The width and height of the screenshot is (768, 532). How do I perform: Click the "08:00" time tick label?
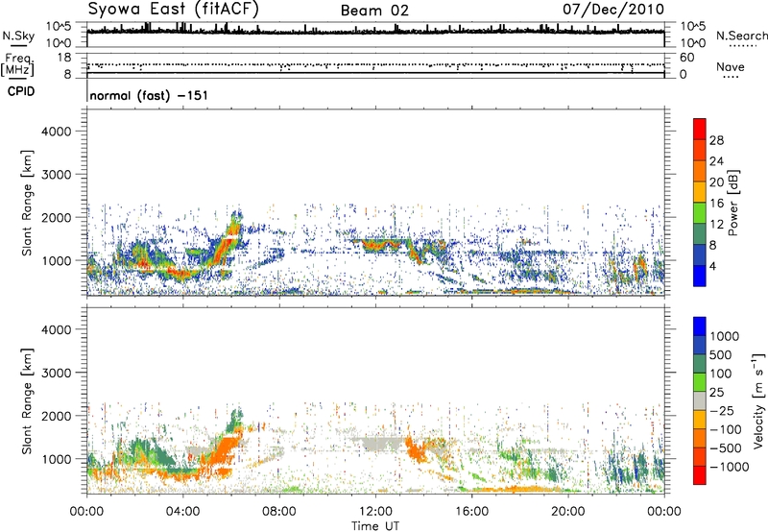(x=279, y=512)
